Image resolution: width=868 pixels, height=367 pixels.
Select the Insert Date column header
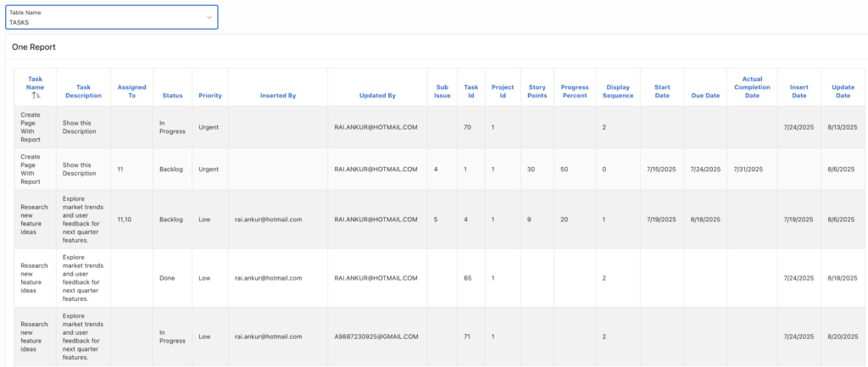[798, 92]
